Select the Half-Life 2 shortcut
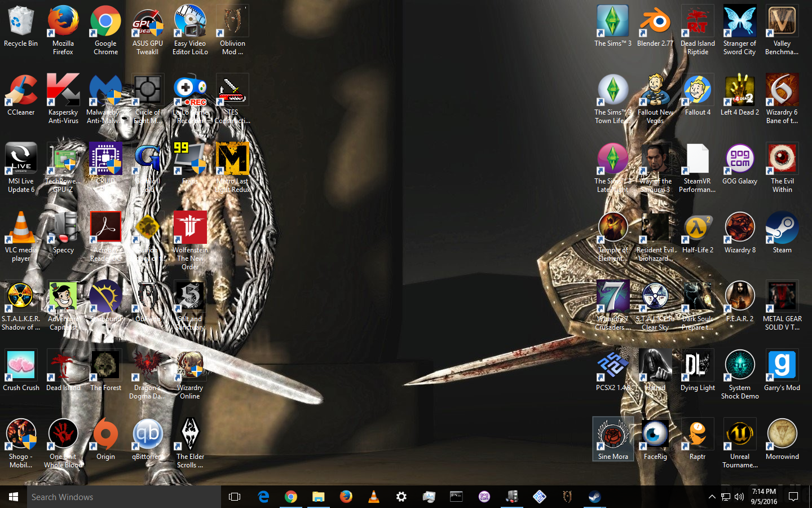The height and width of the screenshot is (508, 812). tap(698, 233)
